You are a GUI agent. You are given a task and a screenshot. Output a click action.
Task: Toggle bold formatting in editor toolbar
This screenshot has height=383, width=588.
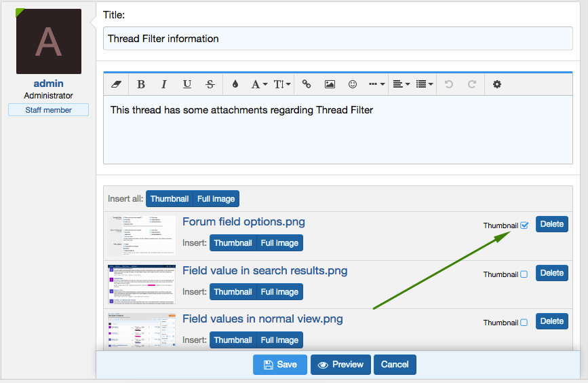[x=141, y=84]
